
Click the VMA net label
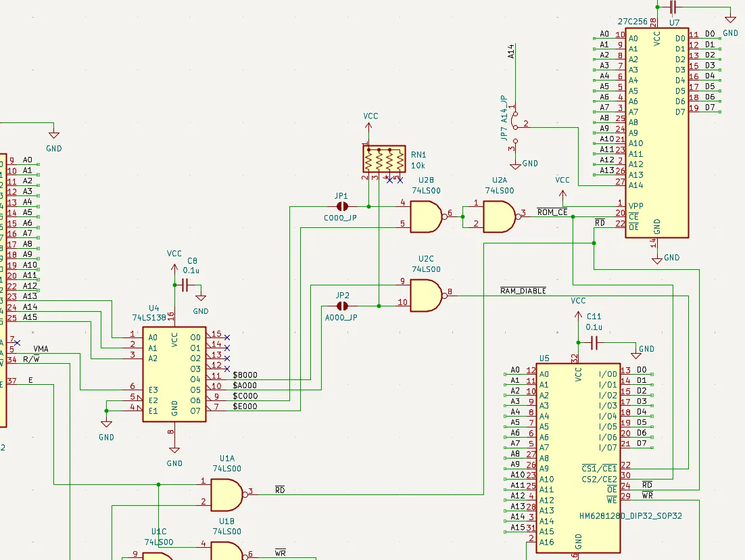[x=41, y=349]
